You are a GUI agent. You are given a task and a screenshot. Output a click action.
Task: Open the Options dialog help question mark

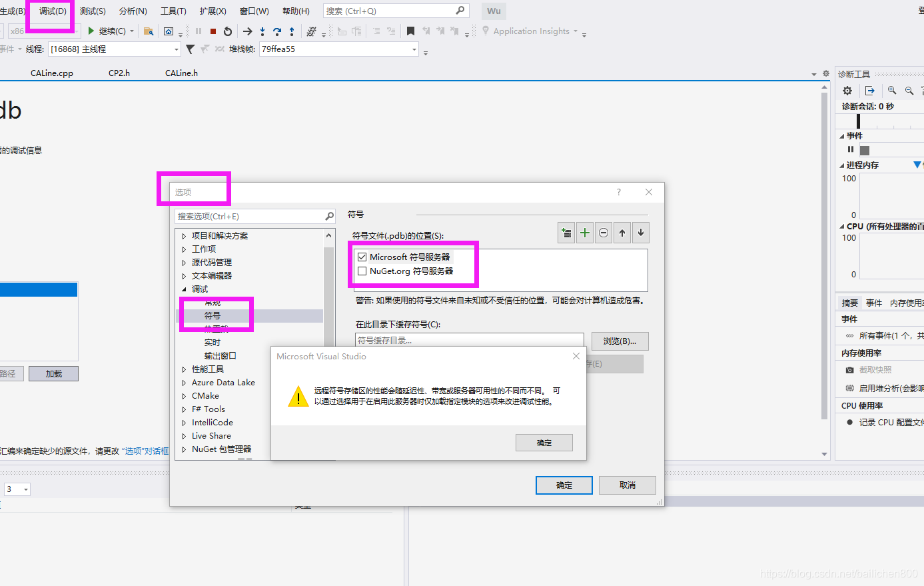(x=619, y=192)
